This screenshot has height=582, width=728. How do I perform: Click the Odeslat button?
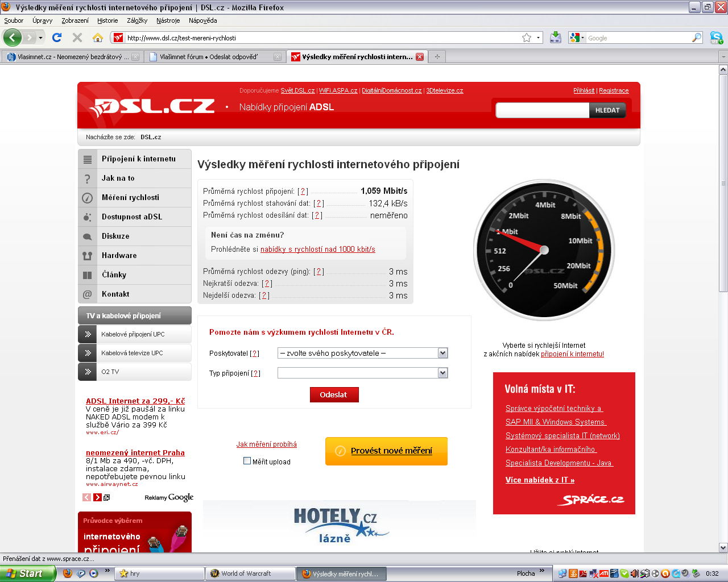(334, 394)
